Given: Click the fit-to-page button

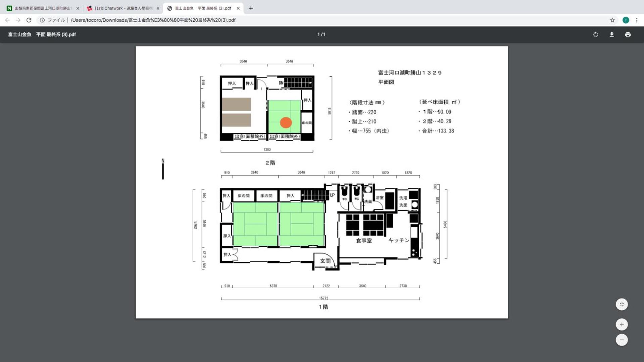Looking at the screenshot, I should tap(622, 304).
